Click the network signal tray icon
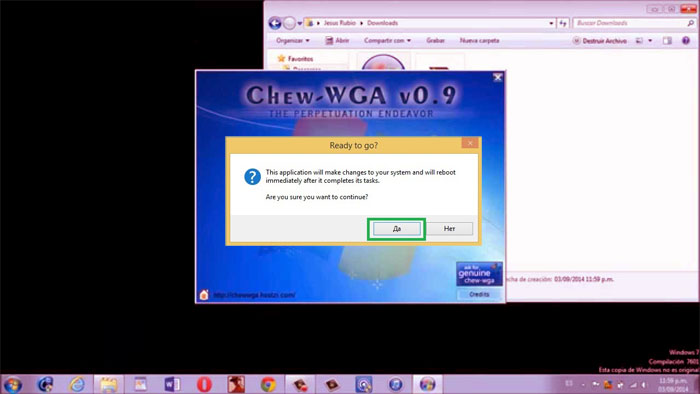 633,385
